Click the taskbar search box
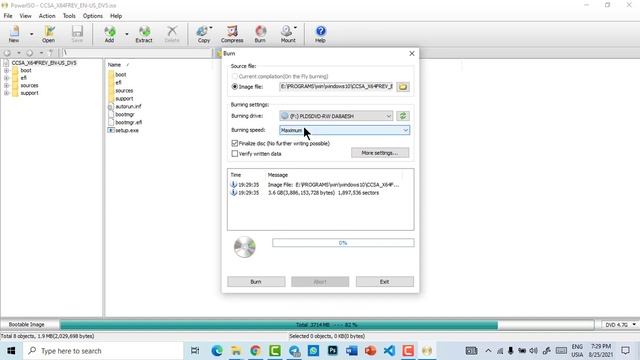 coord(103,351)
